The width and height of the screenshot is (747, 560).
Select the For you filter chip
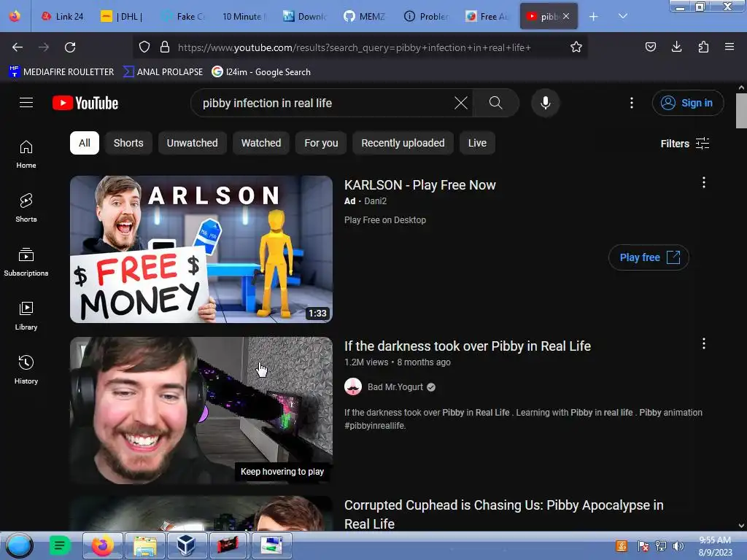(321, 143)
